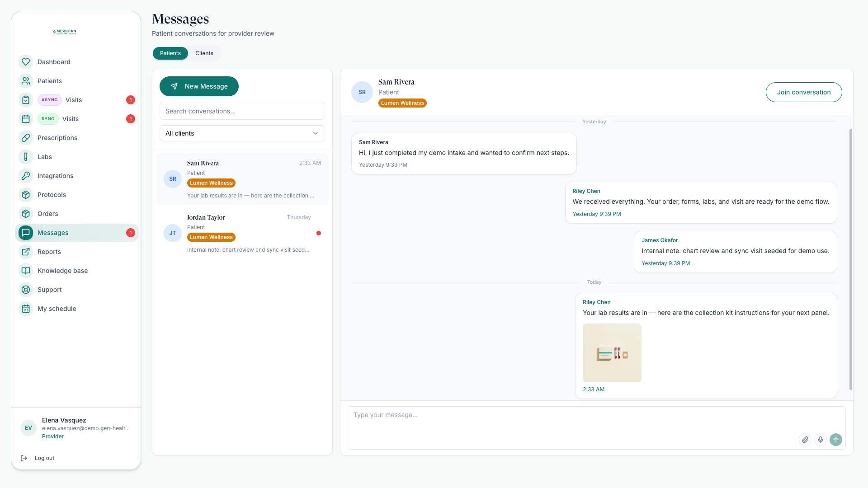Click the Reports external link icon
Screen dimensions: 868x488
[26, 252]
